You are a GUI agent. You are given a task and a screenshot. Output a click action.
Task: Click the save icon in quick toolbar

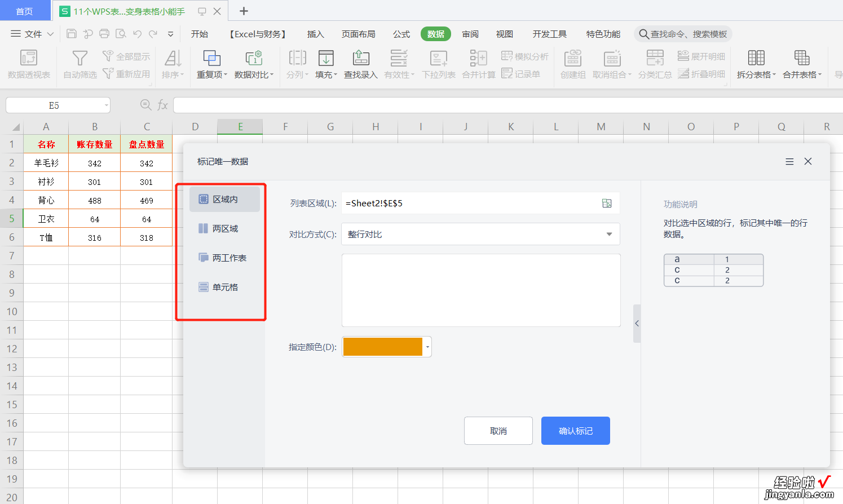click(72, 34)
